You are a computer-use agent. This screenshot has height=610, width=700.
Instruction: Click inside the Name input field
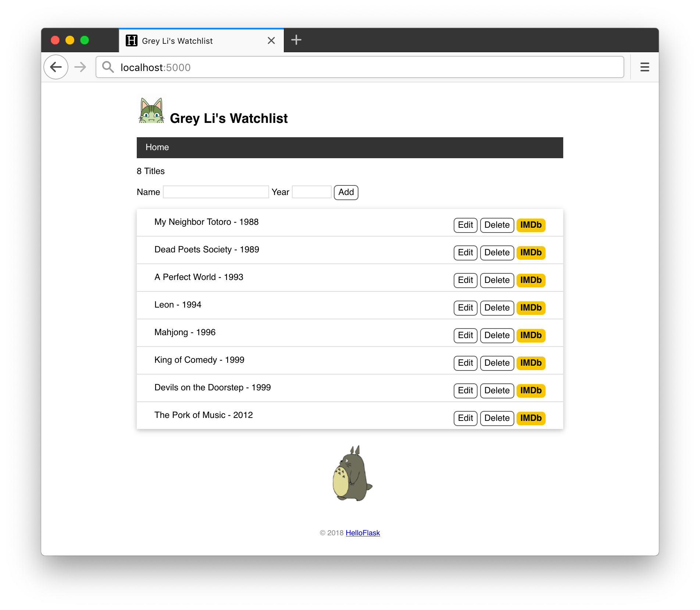tap(216, 192)
